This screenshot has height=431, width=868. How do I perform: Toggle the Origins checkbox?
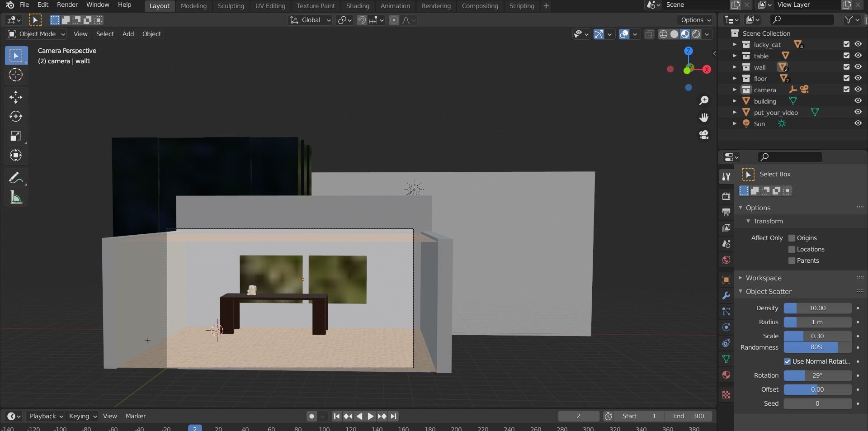(x=792, y=238)
